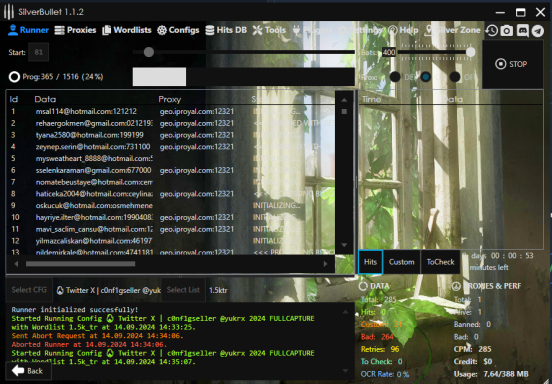Switch to the Proxies tab
The width and height of the screenshot is (552, 384).
[x=75, y=30]
